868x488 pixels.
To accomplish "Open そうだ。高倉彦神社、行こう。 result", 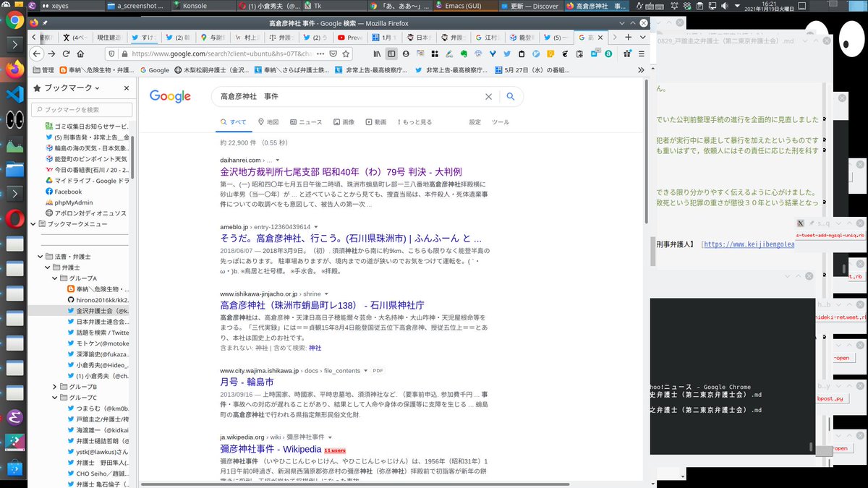I will pyautogui.click(x=351, y=239).
